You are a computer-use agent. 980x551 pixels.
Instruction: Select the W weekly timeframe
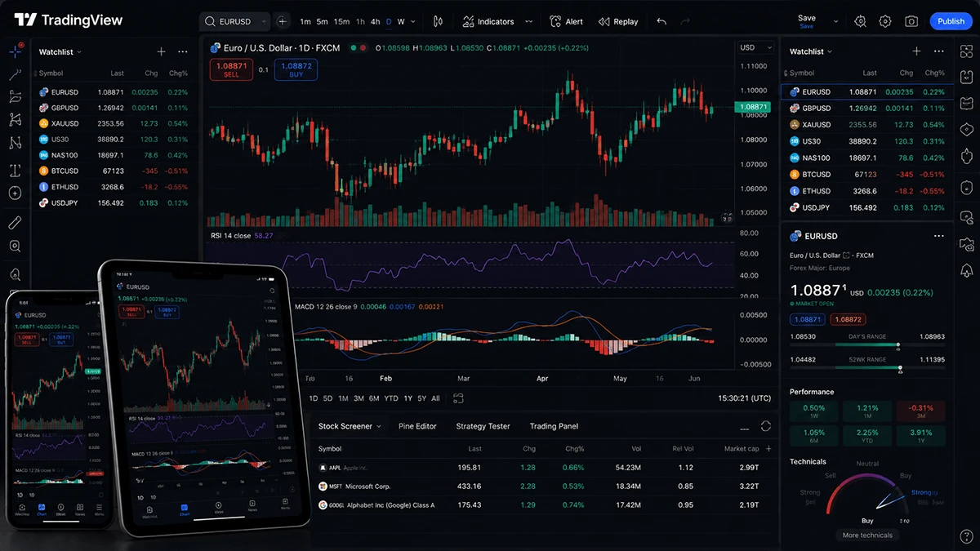(x=401, y=21)
